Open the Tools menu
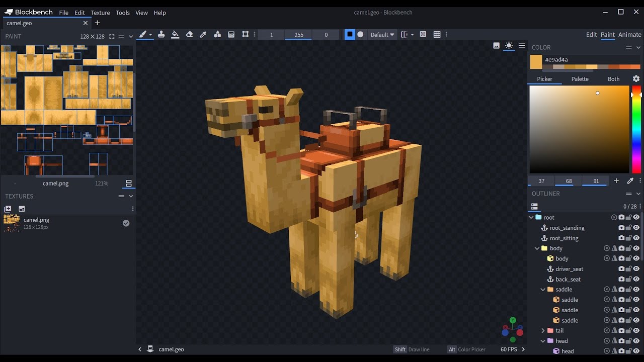 [123, 13]
